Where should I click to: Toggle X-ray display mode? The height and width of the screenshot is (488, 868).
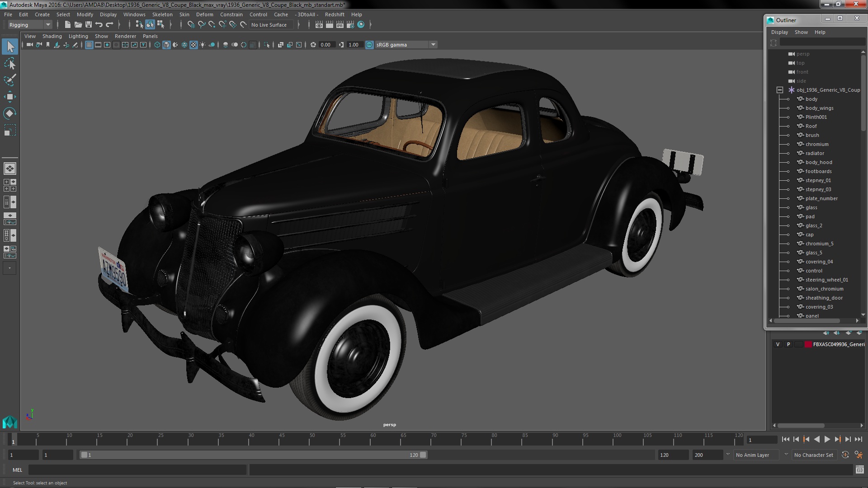click(280, 45)
